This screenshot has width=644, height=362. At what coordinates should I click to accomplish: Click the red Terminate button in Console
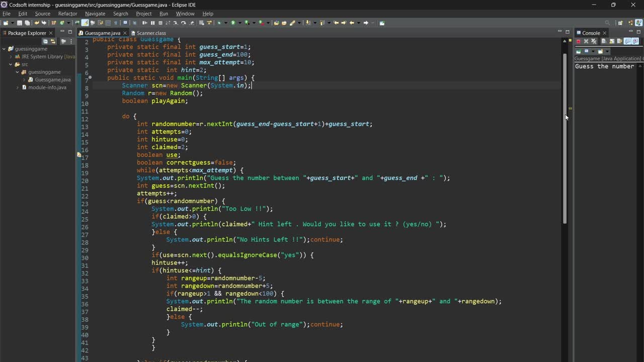point(579,41)
